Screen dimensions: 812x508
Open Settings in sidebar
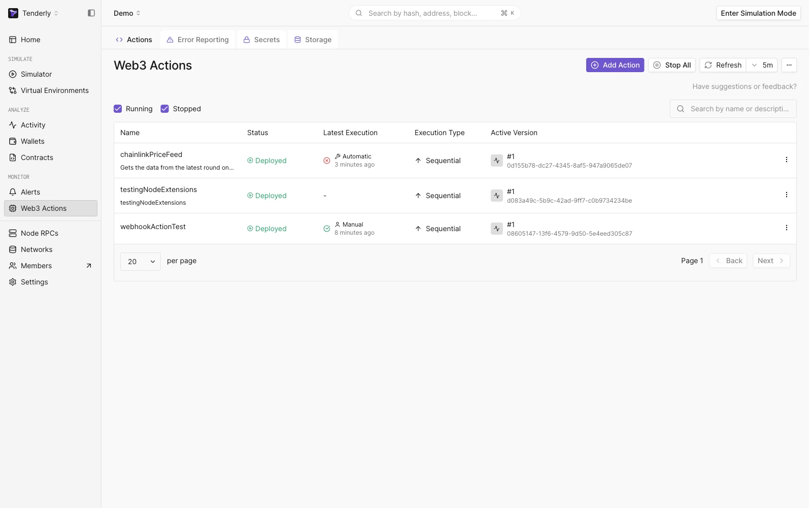point(51,282)
